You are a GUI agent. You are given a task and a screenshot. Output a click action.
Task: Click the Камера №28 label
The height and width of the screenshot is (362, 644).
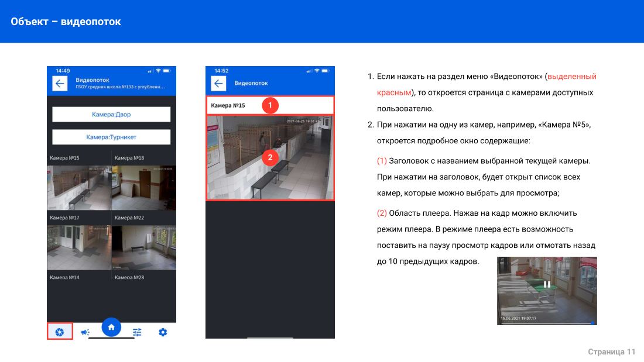pos(129,277)
